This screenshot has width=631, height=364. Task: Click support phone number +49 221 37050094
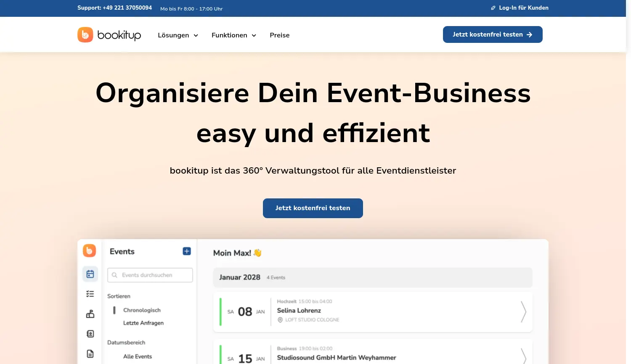coord(127,8)
